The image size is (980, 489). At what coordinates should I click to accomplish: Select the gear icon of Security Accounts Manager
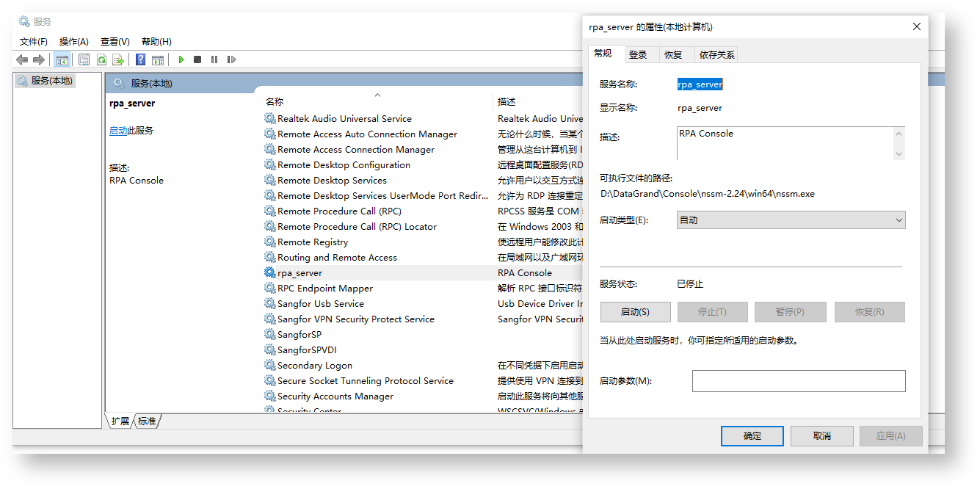click(x=270, y=396)
